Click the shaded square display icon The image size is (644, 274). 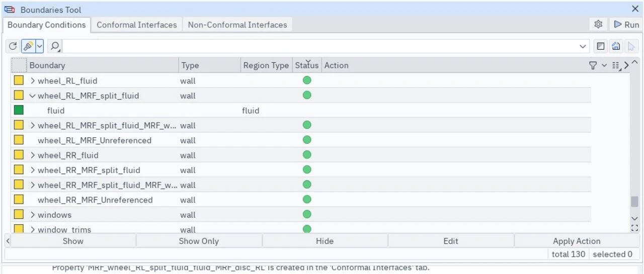coord(600,46)
